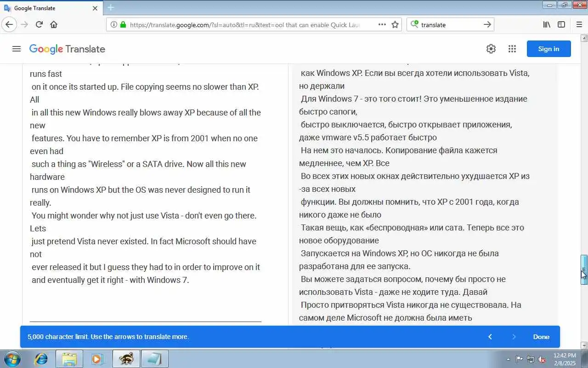The image size is (588, 368).
Task: Open the Windows Start menu
Action: click(x=12, y=359)
